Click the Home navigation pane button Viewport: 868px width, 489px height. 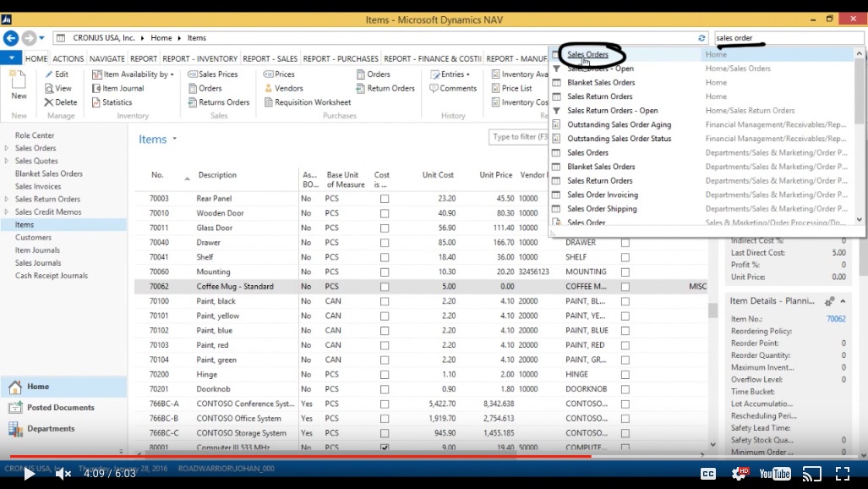click(63, 387)
